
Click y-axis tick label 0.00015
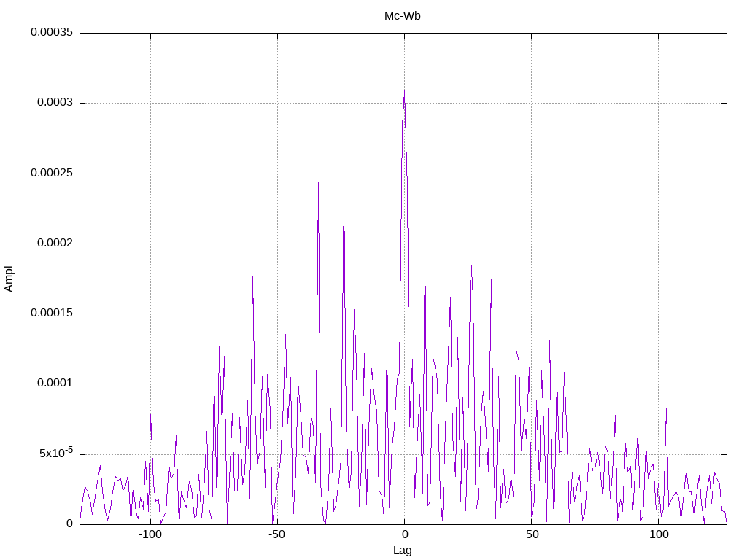pyautogui.click(x=52, y=314)
